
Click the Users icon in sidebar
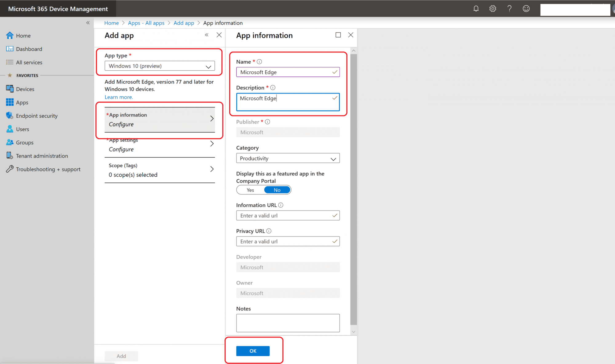(10, 129)
